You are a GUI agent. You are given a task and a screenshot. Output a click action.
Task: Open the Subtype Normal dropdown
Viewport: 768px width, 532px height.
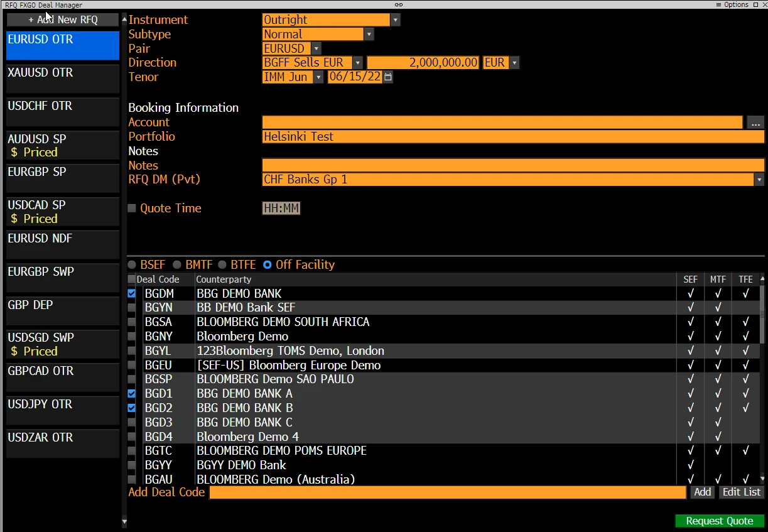[x=369, y=35]
